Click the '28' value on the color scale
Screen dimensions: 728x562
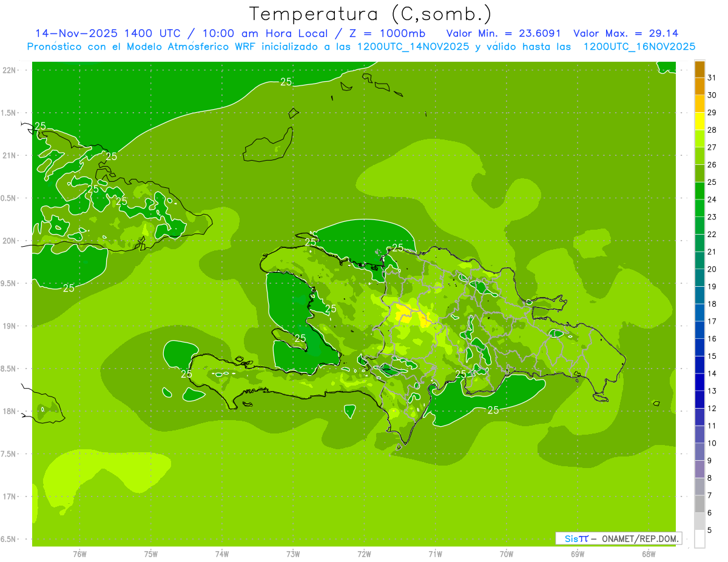[x=712, y=130]
